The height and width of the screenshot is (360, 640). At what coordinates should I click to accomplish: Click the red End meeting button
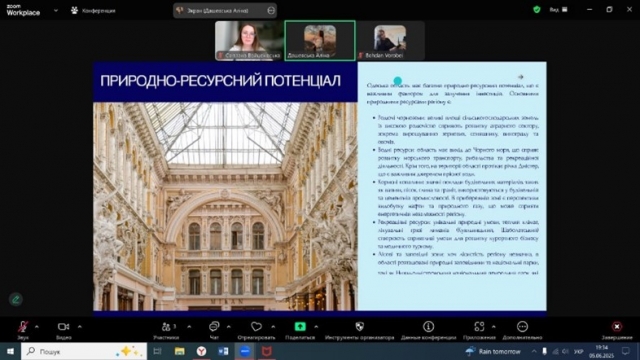coord(617,327)
